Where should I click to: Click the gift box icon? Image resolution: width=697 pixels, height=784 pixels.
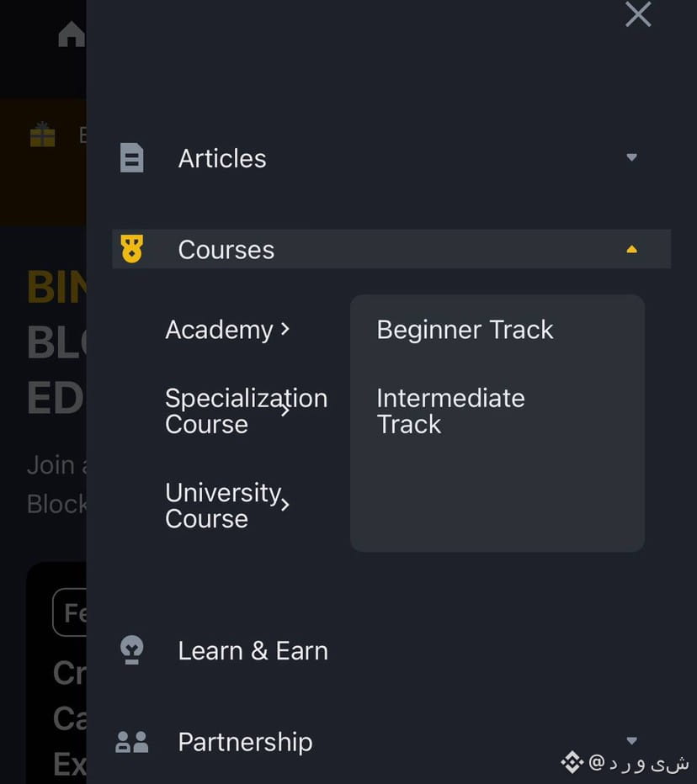42,135
